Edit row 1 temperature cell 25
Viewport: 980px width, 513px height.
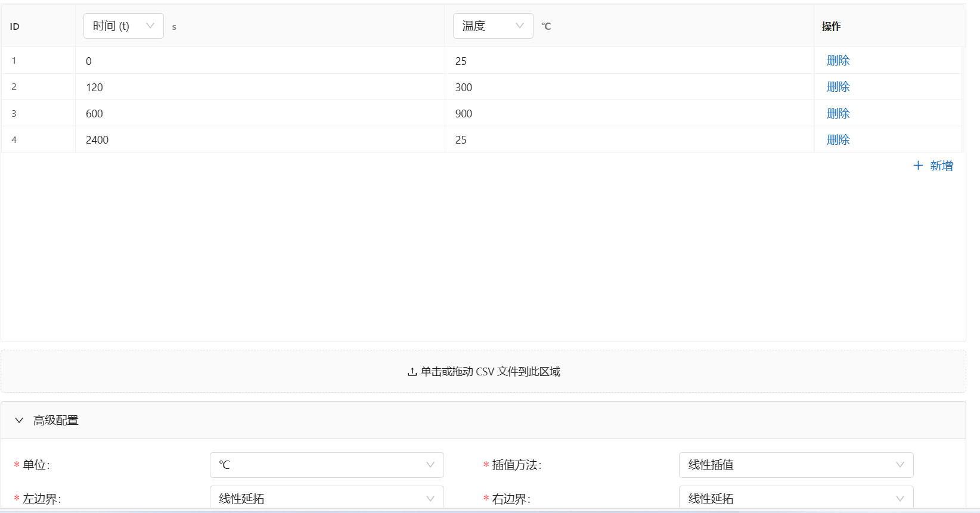coord(629,61)
